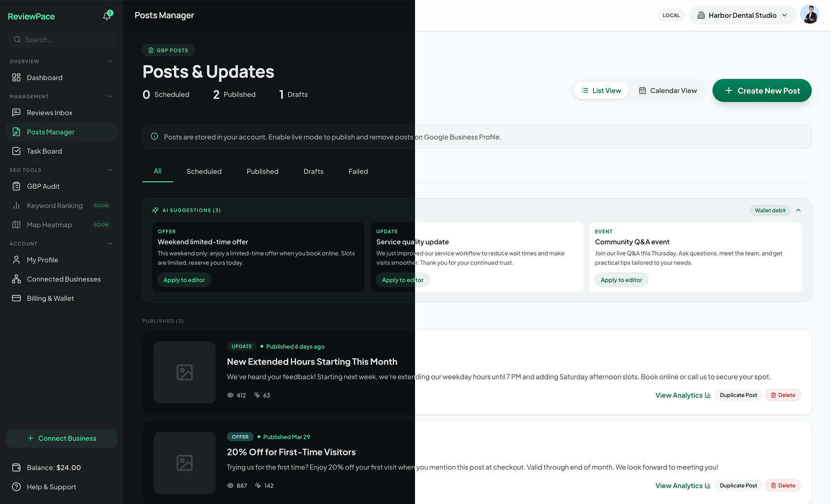Delete the 20% Off post
The height and width of the screenshot is (504, 831).
[x=783, y=486]
